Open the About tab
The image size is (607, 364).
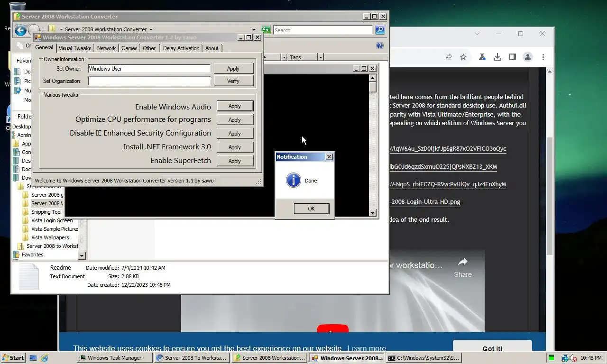click(212, 48)
